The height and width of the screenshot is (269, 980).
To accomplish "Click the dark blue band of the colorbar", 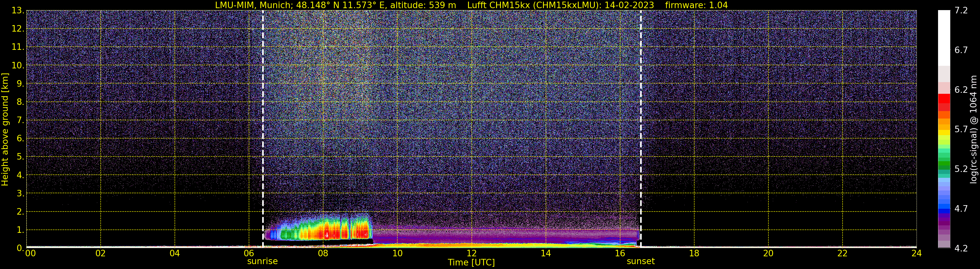I will click(x=944, y=211).
